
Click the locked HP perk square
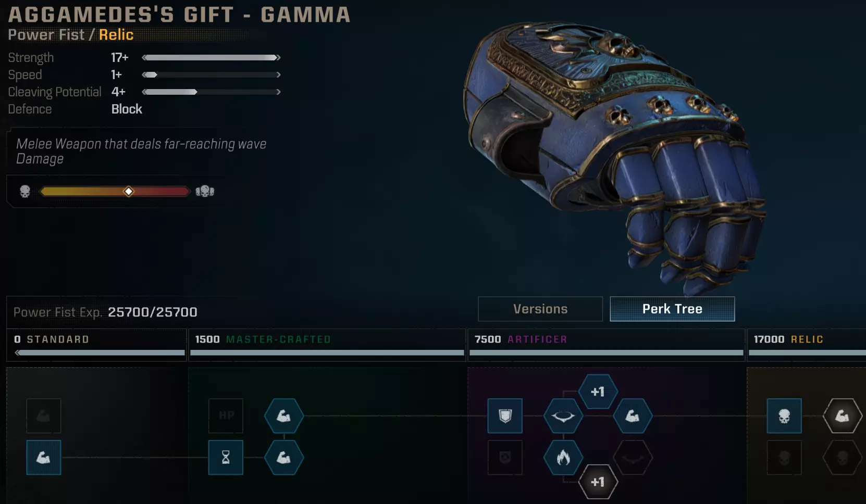tap(226, 416)
